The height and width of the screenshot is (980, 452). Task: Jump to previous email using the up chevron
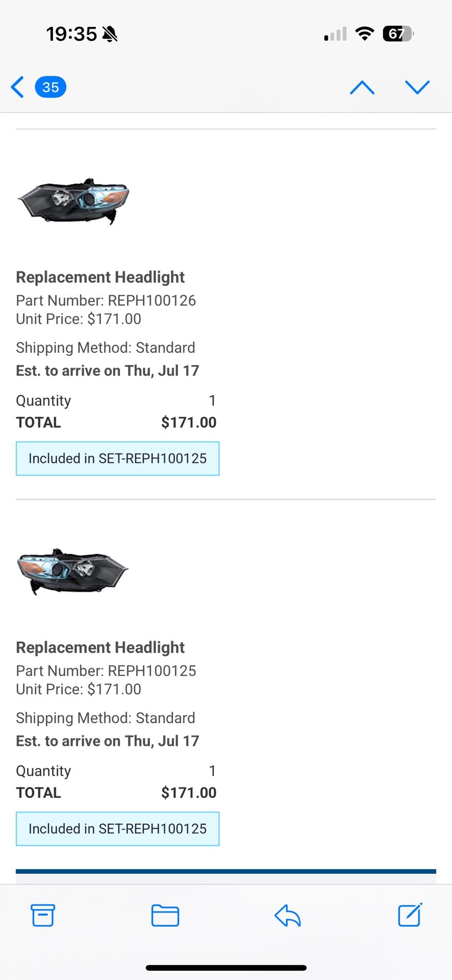pos(362,87)
